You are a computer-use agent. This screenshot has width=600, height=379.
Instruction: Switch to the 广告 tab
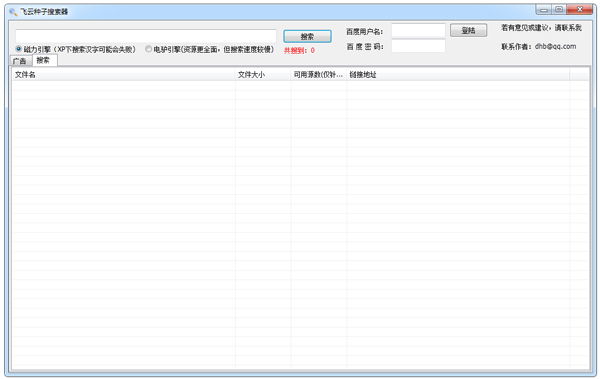[20, 61]
